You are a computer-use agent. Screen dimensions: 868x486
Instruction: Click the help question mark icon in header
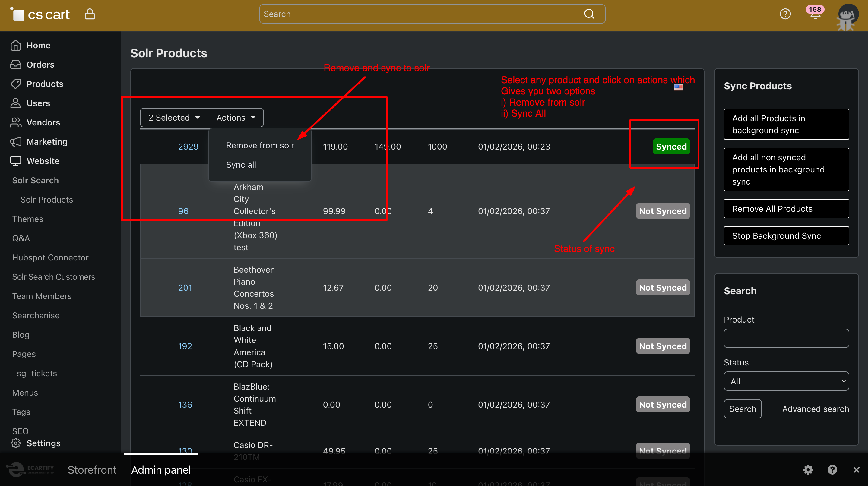click(x=785, y=14)
